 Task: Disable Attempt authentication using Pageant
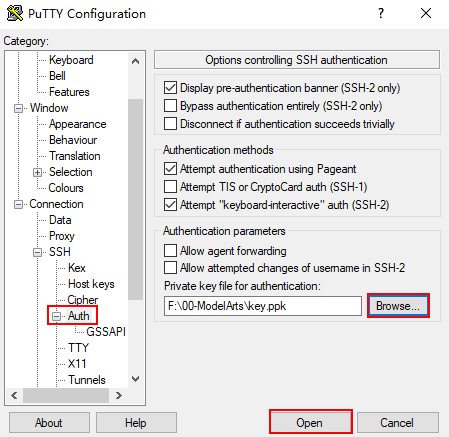point(170,169)
